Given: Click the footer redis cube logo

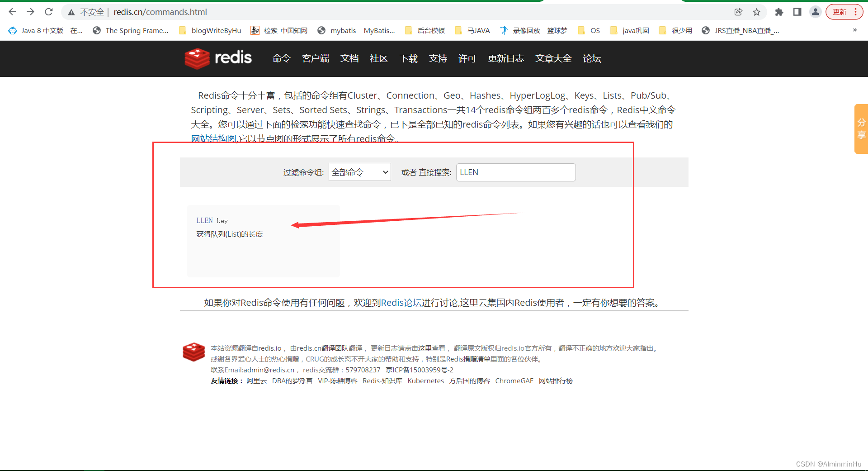Looking at the screenshot, I should tap(193, 352).
